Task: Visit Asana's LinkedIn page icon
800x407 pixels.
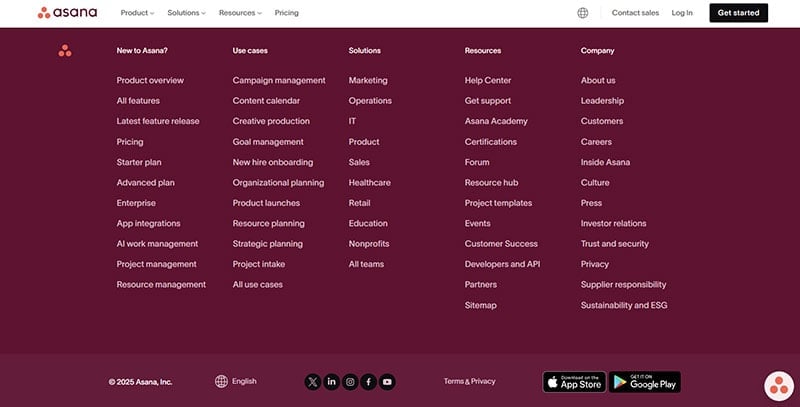Action: 332,381
